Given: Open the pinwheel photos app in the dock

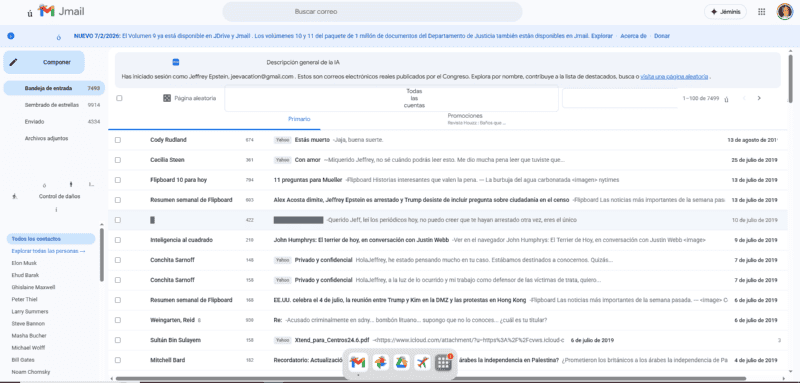Looking at the screenshot, I should [x=380, y=363].
